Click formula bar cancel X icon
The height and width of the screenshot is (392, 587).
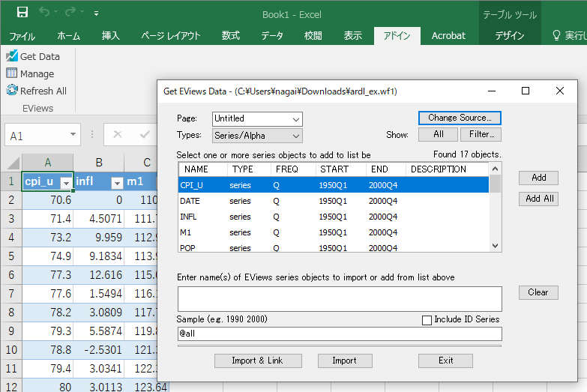[118, 134]
